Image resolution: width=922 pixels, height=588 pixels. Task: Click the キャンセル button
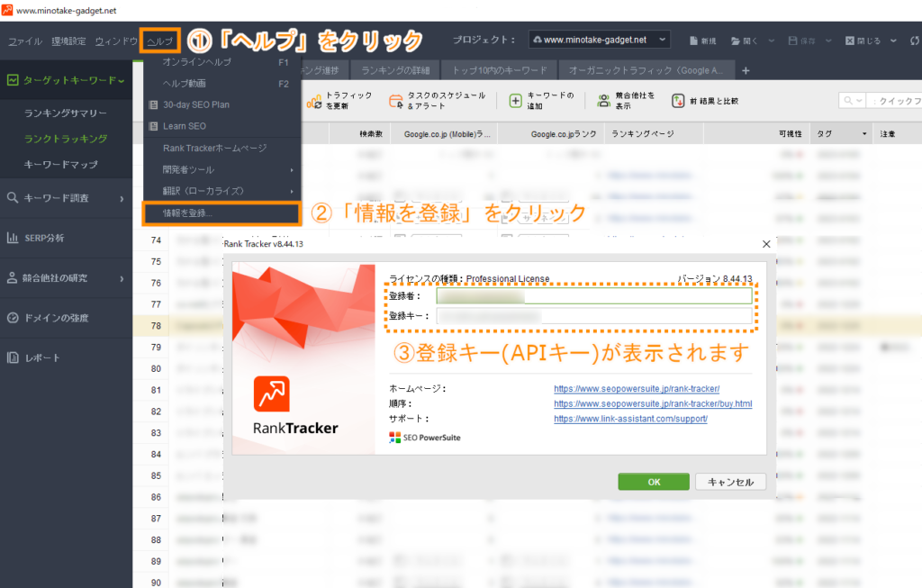tap(730, 482)
